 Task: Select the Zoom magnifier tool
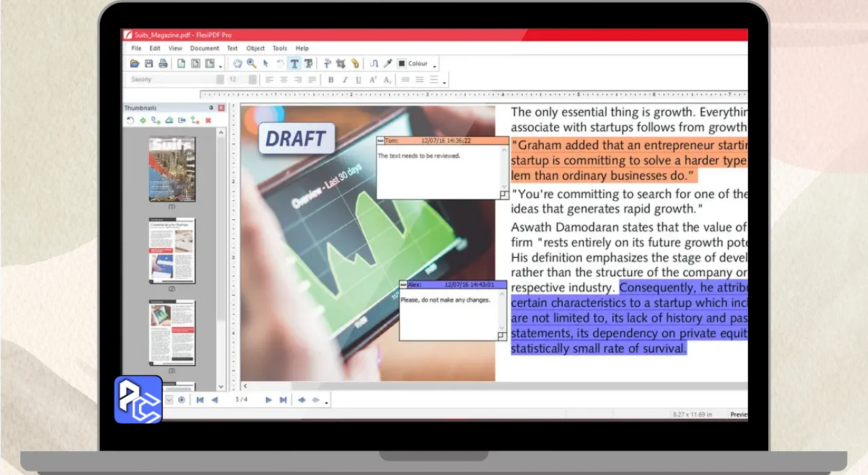coord(252,64)
